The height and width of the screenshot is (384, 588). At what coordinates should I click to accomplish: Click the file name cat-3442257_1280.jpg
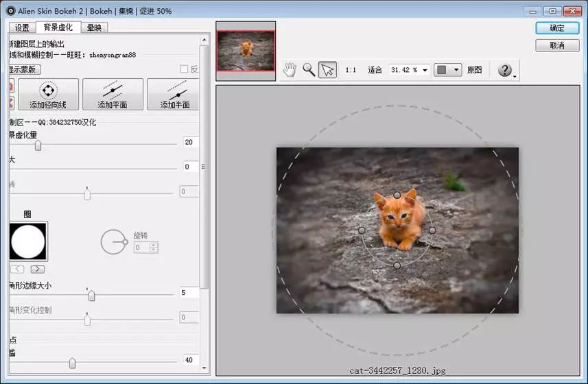coord(397,370)
